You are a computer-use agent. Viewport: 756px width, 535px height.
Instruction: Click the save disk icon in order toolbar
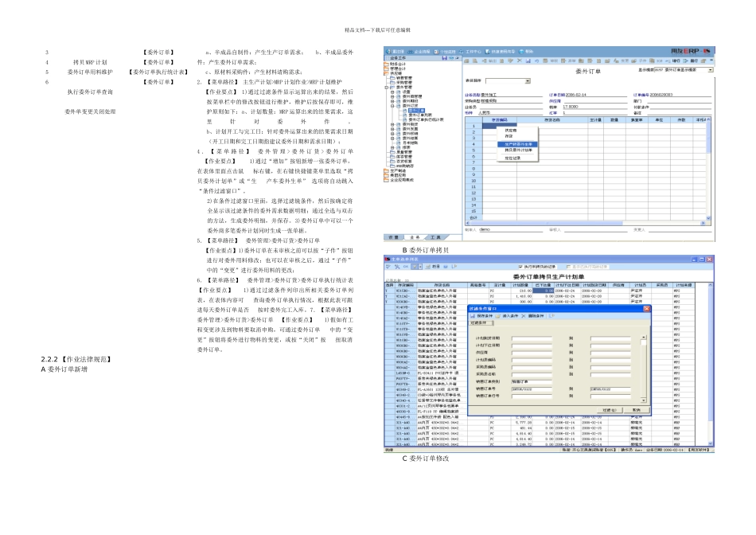[x=528, y=61]
